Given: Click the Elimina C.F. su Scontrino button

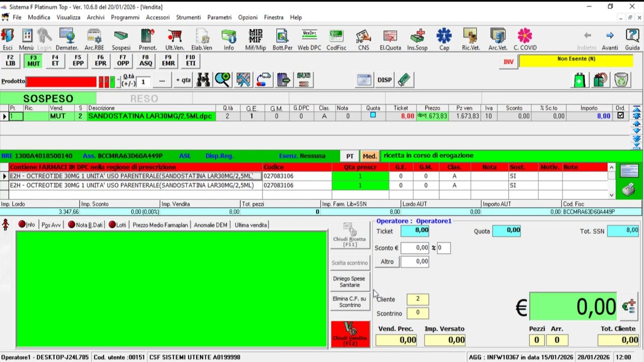Looking at the screenshot, I should (349, 302).
